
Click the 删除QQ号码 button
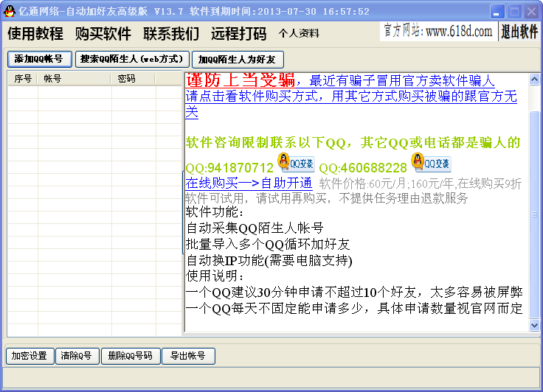pos(131,356)
